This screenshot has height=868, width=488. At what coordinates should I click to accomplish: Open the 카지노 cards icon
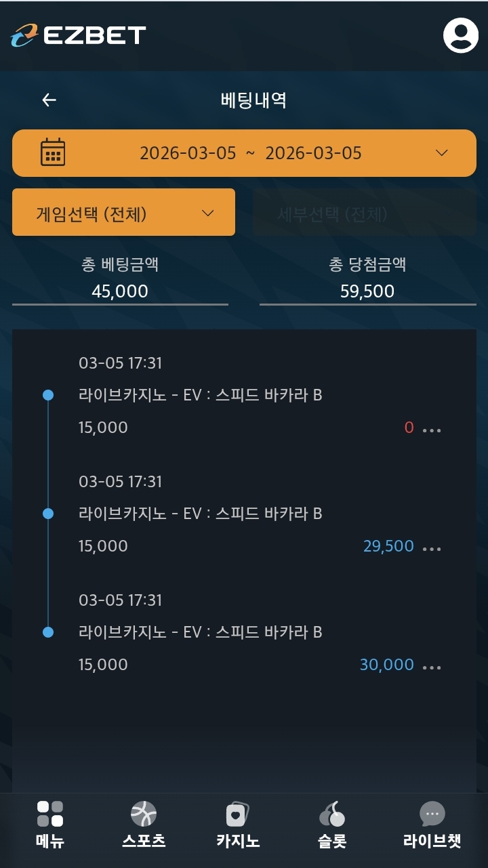pos(237,814)
